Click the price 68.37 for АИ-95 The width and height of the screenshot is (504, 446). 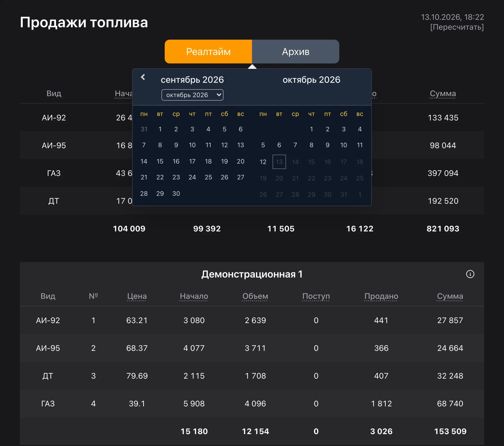click(x=137, y=348)
